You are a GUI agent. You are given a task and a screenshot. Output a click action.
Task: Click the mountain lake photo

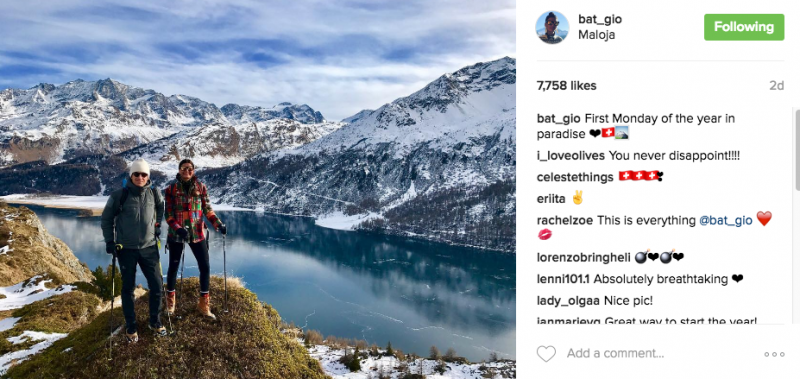point(258,189)
